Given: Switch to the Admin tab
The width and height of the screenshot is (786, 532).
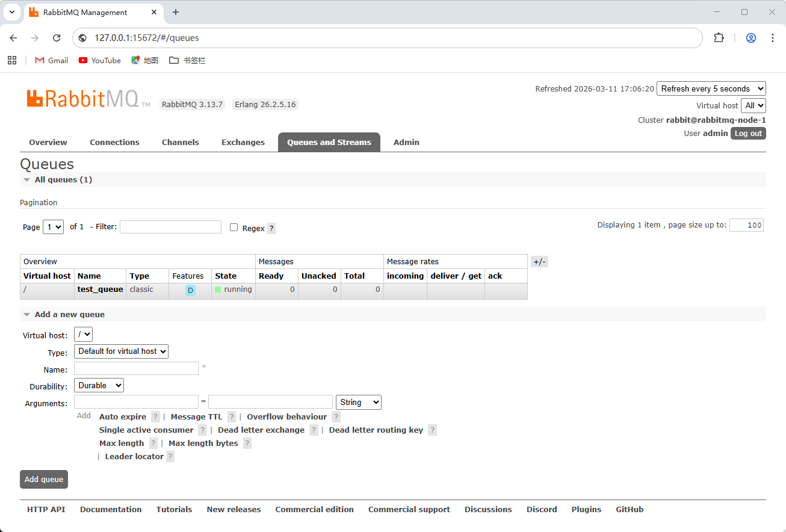Looking at the screenshot, I should (x=406, y=142).
